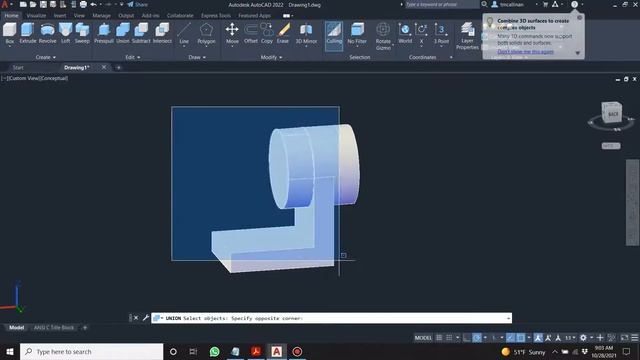Toggle polar tracking in status bar
The width and height of the screenshot is (640, 360).
pyautogui.click(x=476, y=338)
